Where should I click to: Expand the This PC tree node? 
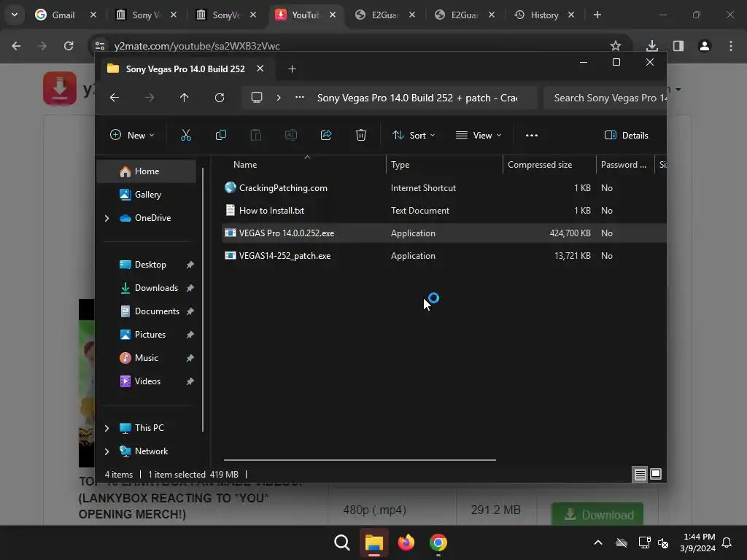[x=107, y=428]
